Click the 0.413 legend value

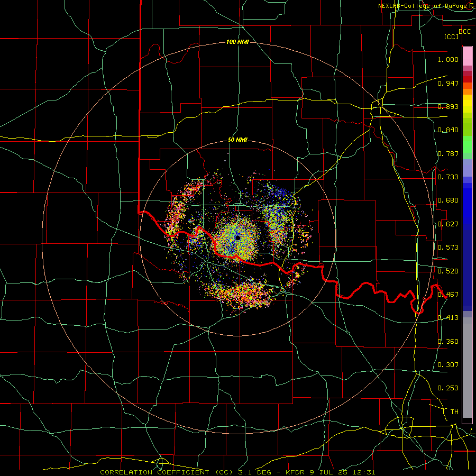[x=448, y=318]
